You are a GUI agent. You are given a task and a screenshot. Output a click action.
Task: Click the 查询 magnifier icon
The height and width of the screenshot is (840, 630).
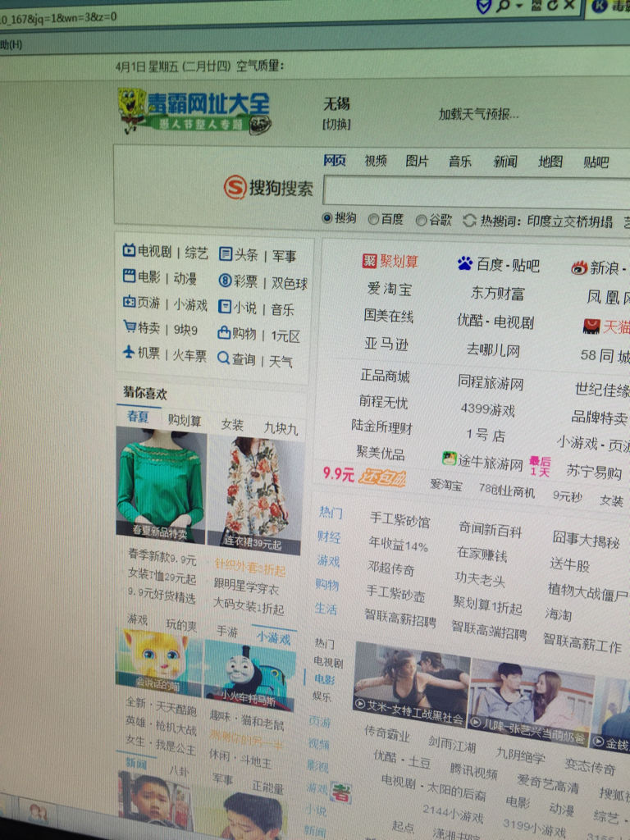[x=223, y=358]
